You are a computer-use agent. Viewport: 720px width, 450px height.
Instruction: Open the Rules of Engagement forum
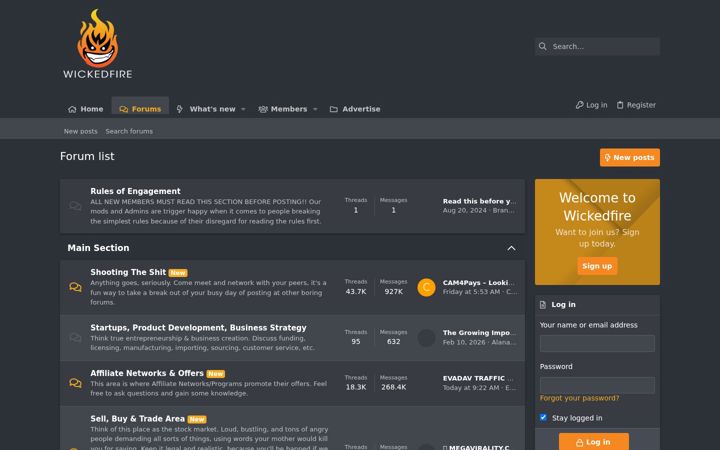[135, 191]
